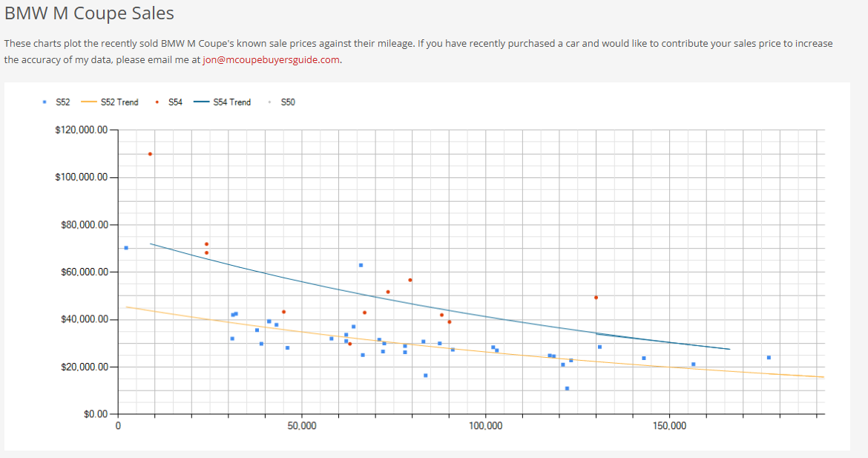Select the blue S52 point near $70,000
This screenshot has height=458, width=868.
[x=126, y=248]
